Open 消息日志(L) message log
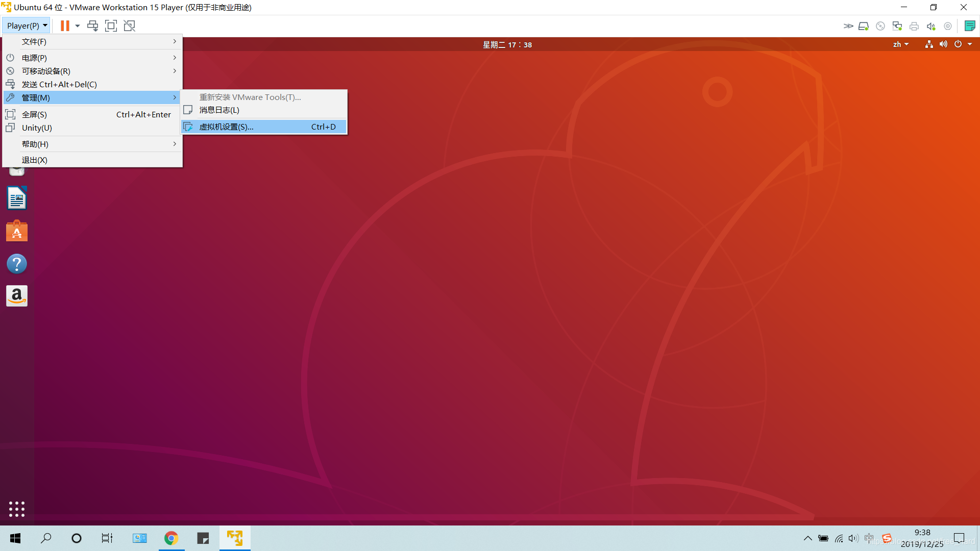Image resolution: width=980 pixels, height=551 pixels. (264, 110)
